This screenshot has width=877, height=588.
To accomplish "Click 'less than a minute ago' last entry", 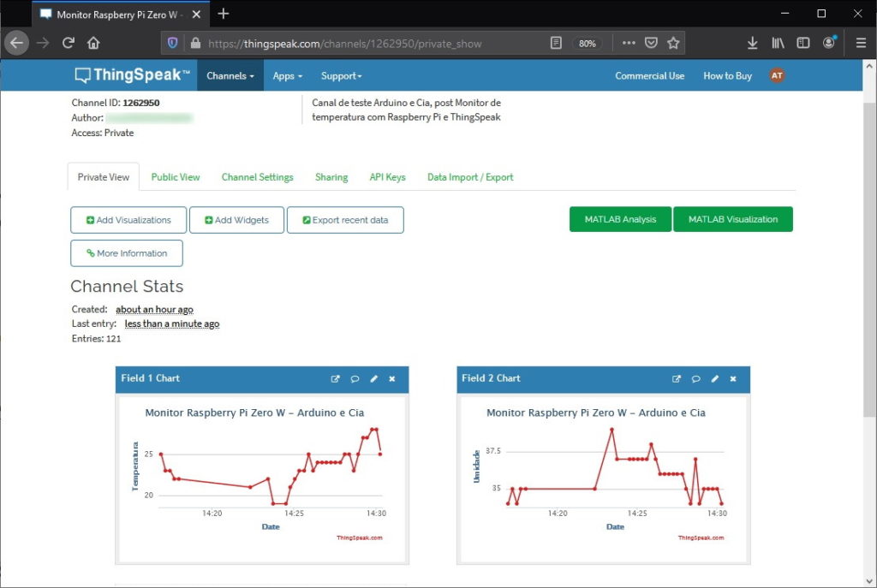I will [171, 324].
